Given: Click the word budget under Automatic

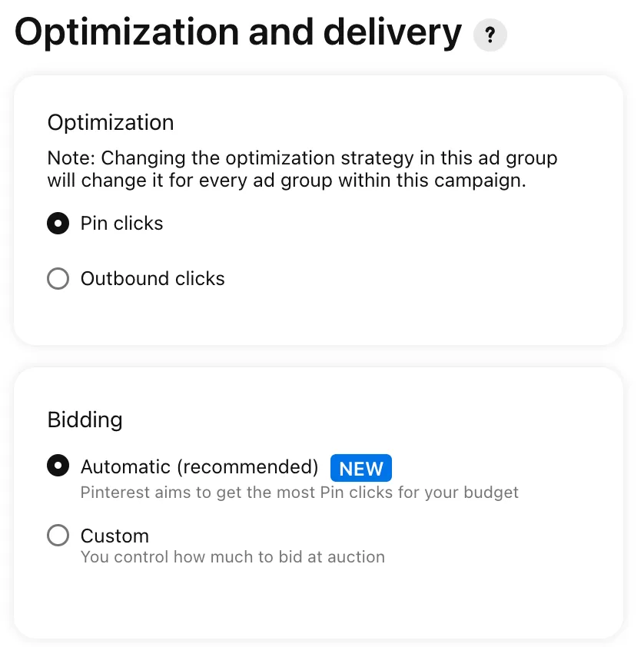Looking at the screenshot, I should tap(491, 493).
